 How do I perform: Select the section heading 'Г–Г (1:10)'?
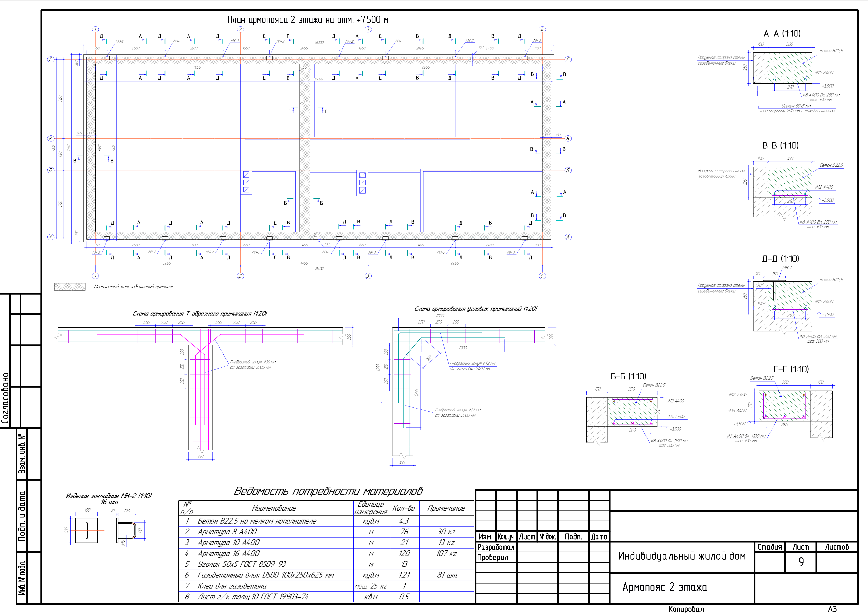point(791,369)
